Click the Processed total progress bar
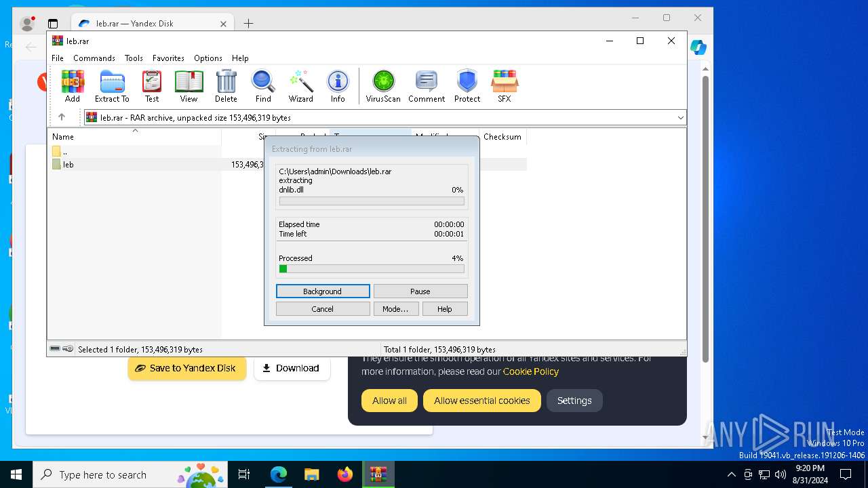This screenshot has height=488, width=868. [372, 269]
